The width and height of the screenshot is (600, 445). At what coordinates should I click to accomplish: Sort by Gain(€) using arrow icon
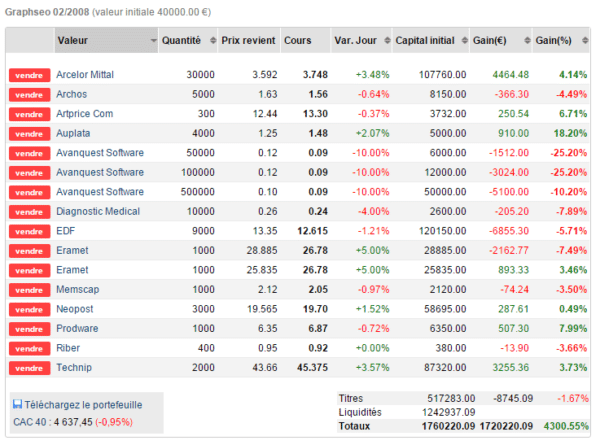pyautogui.click(x=527, y=40)
